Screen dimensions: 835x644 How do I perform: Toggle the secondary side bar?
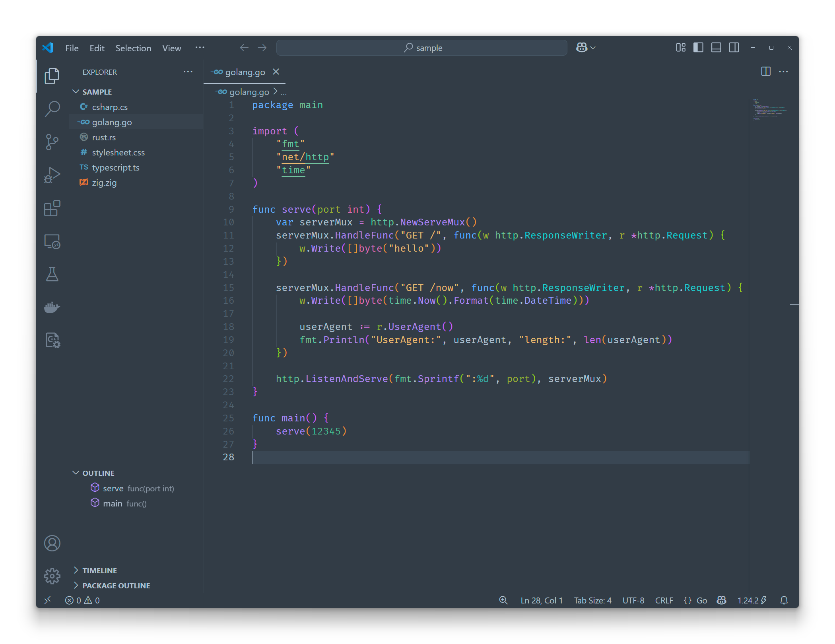(734, 47)
